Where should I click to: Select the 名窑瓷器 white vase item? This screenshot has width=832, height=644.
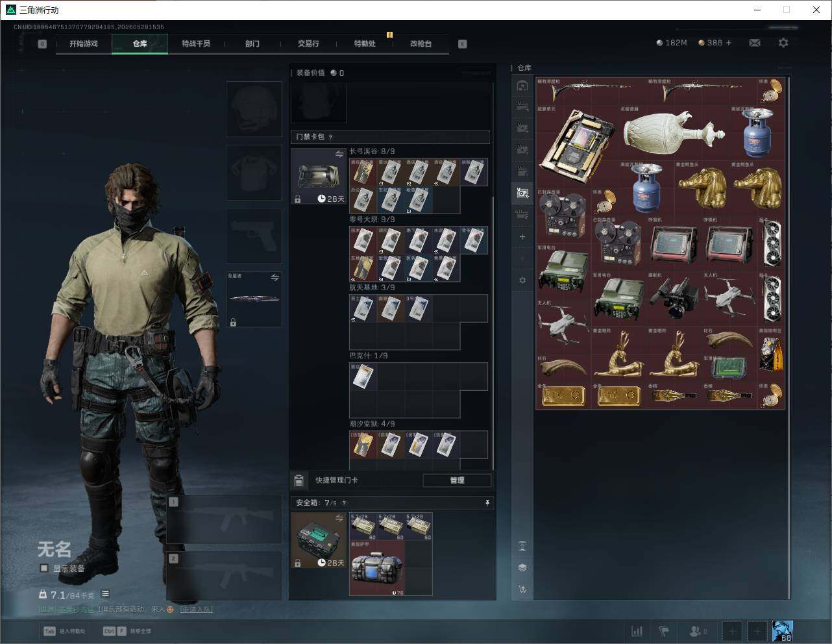coord(674,132)
